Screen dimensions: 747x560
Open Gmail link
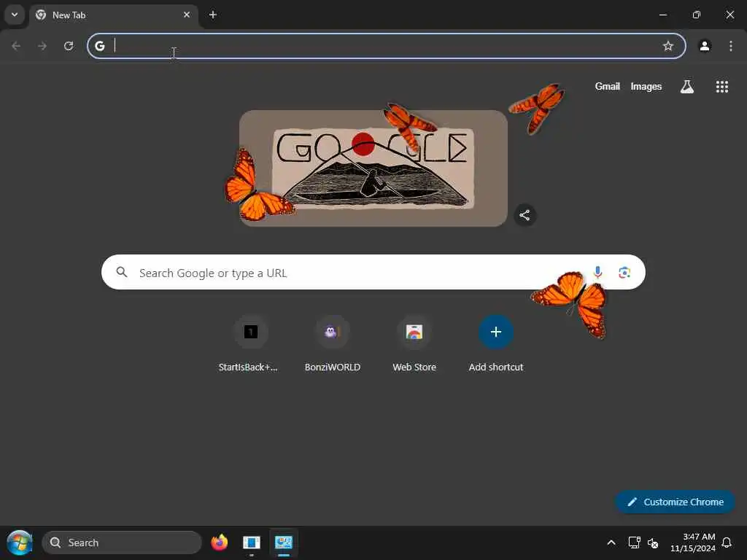(607, 86)
